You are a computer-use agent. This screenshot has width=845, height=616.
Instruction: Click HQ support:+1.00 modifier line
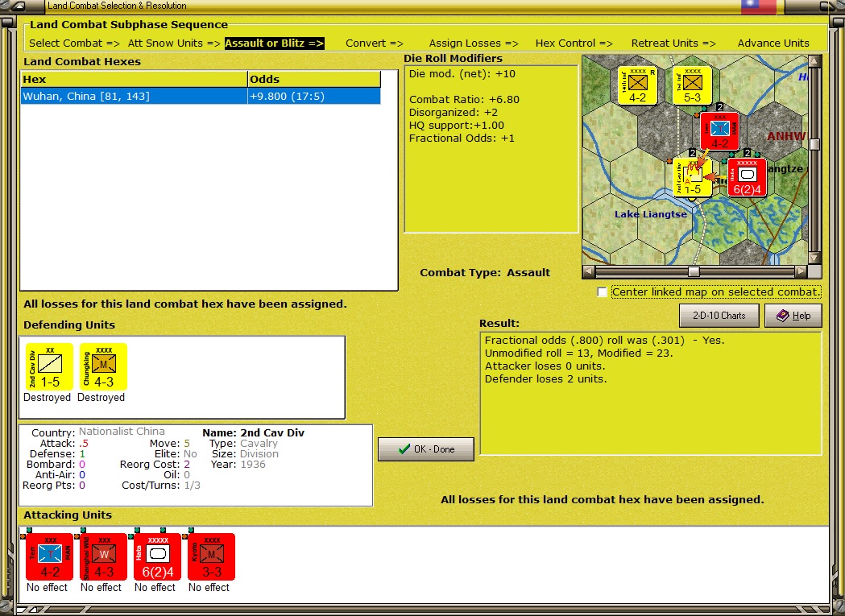coord(457,126)
